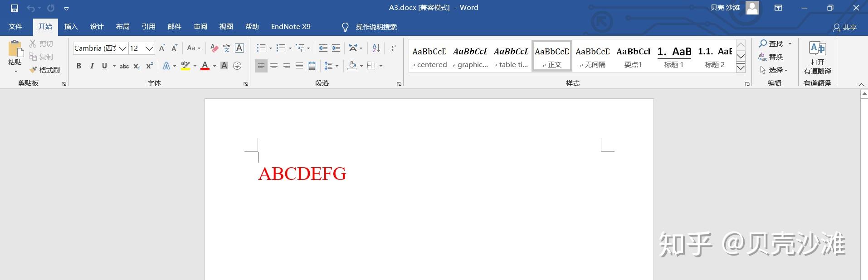Image resolution: width=868 pixels, height=280 pixels.
Task: Open the font color dropdown arrow
Action: click(x=215, y=66)
